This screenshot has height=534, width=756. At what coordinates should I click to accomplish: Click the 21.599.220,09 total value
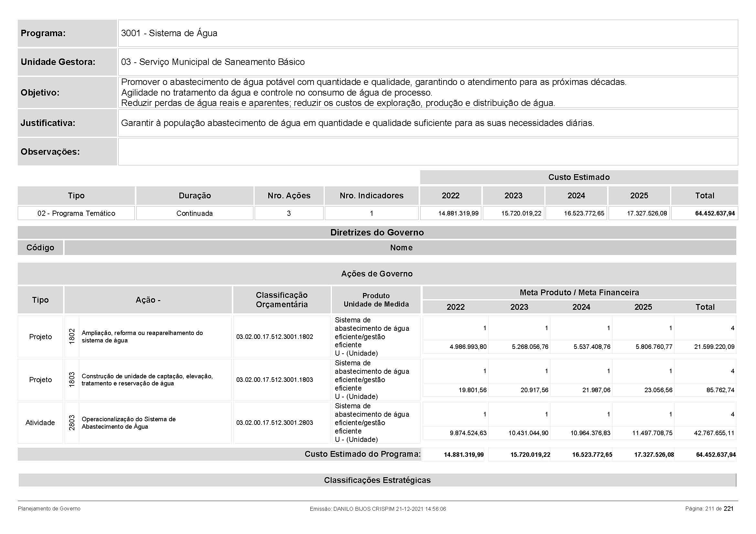[x=714, y=347]
